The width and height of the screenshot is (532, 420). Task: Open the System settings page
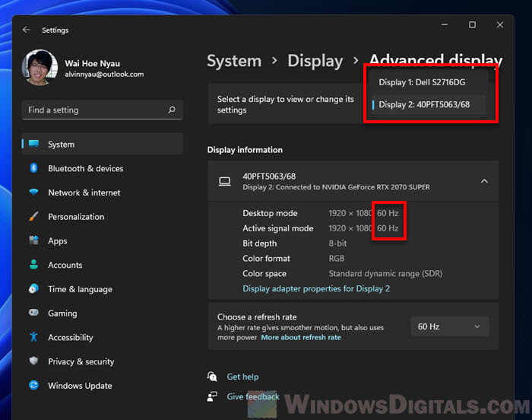(102, 144)
